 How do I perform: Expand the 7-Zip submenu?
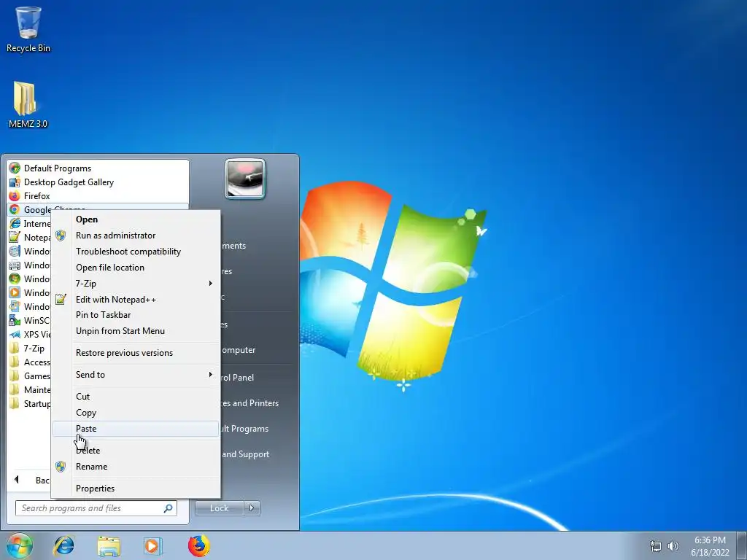click(135, 284)
